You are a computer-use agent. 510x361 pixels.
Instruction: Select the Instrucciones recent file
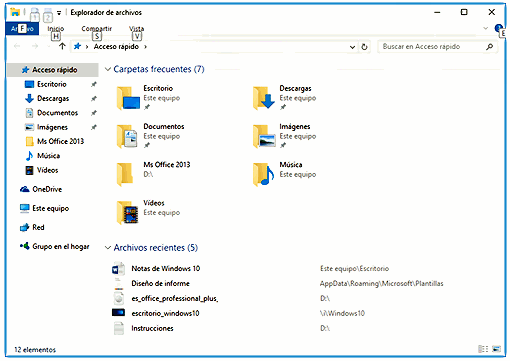[152, 329]
